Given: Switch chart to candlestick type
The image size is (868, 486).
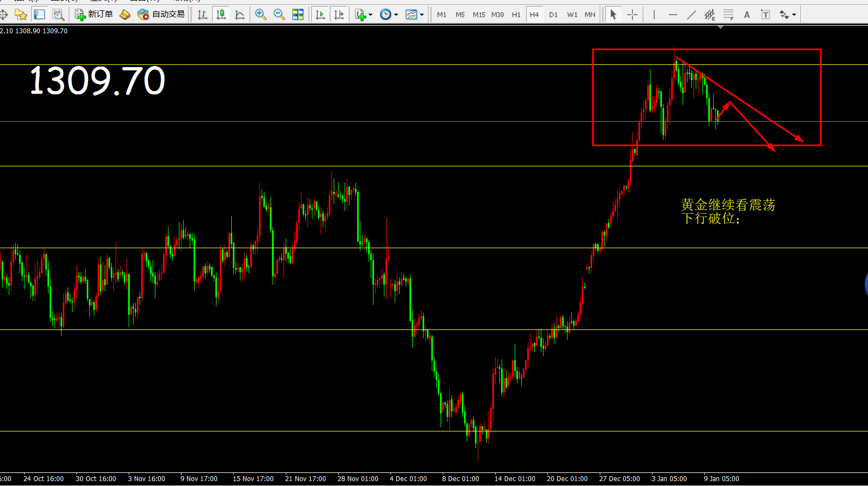Looking at the screenshot, I should point(221,15).
